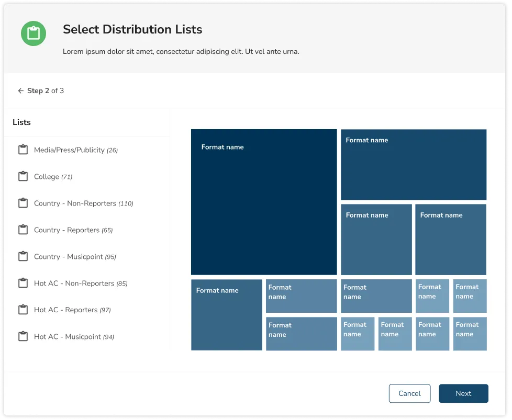Click the clipboard icon beside Country - Musicpoint

click(x=23, y=256)
